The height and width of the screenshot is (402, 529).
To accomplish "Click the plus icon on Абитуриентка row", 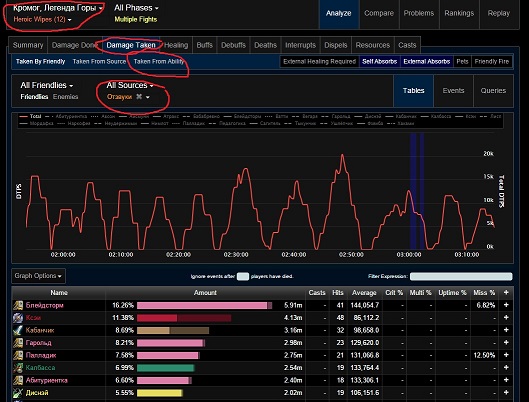I will coord(506,380).
